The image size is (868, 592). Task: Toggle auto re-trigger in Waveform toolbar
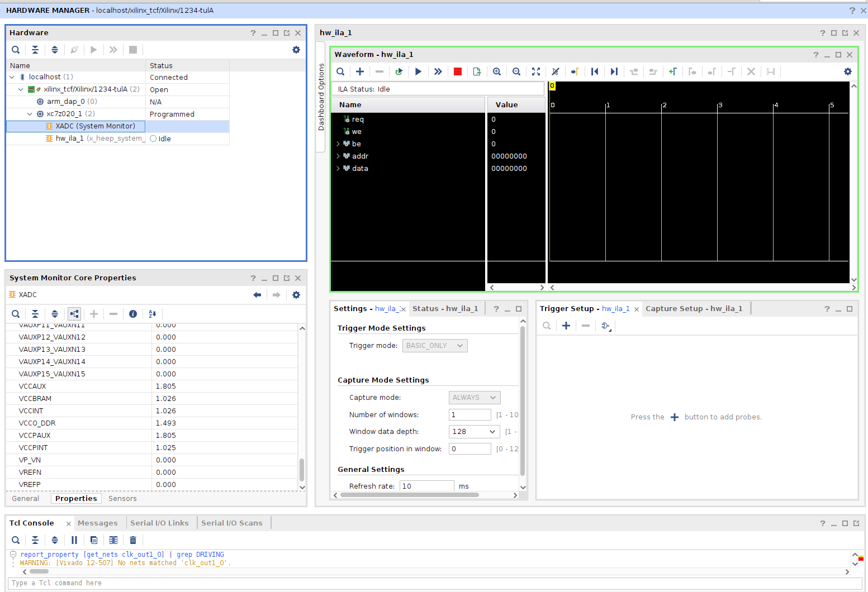click(399, 71)
